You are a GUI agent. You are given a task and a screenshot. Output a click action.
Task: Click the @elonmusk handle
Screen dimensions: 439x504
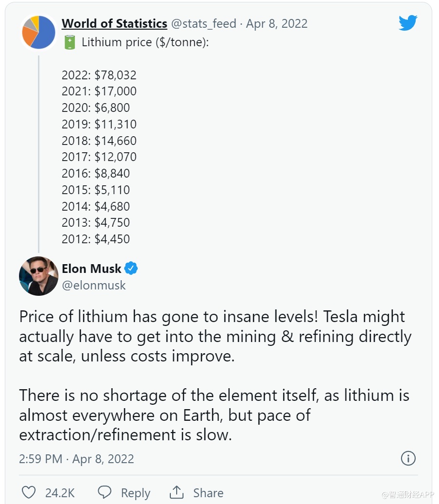point(93,285)
